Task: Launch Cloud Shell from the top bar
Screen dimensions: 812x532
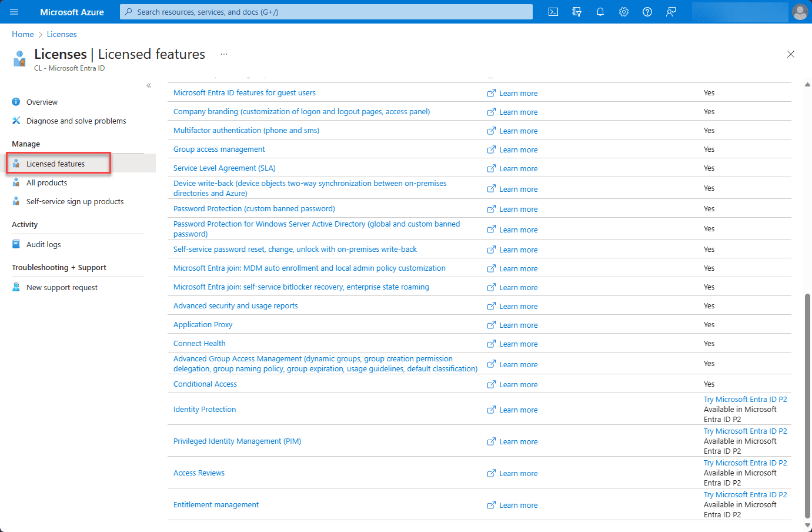Action: [553, 12]
